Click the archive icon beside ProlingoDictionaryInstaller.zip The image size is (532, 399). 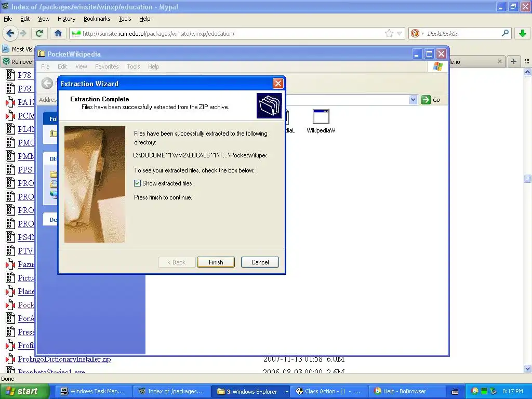[10, 359]
